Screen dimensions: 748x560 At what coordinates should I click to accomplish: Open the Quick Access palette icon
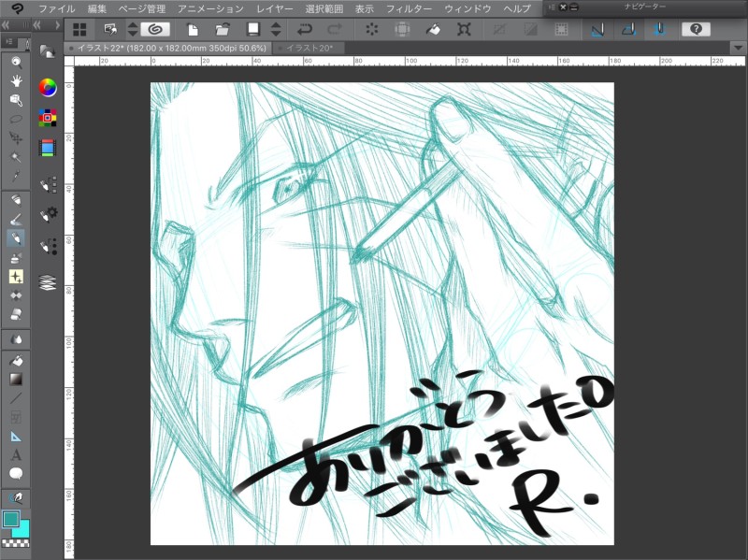click(x=48, y=51)
